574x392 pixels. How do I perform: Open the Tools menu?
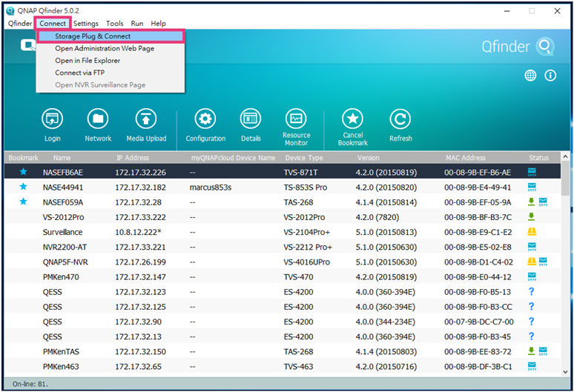pyautogui.click(x=114, y=24)
